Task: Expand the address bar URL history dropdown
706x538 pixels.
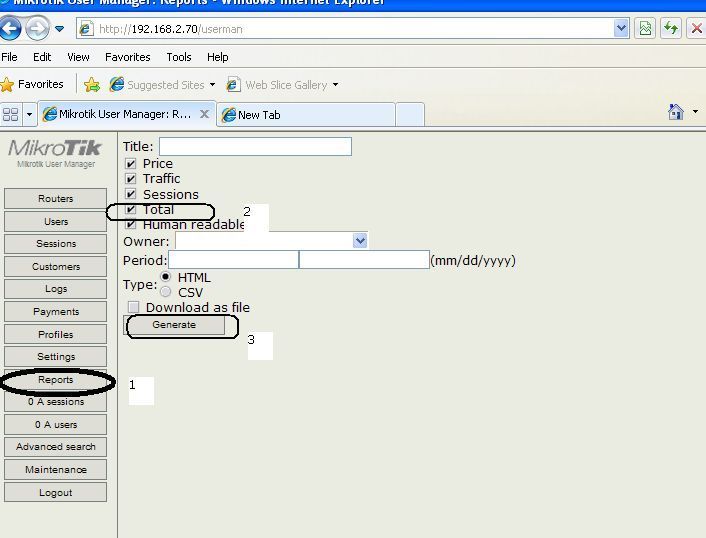Action: 621,28
